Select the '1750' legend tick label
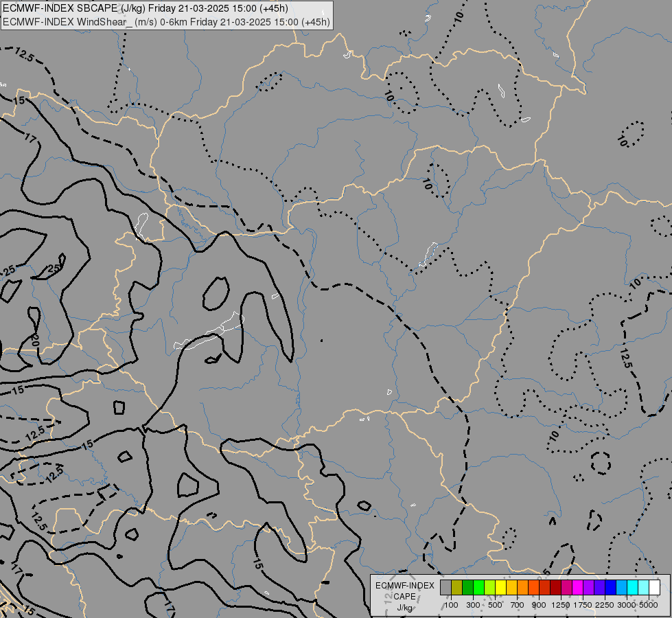The width and height of the screenshot is (672, 618). coord(583,605)
